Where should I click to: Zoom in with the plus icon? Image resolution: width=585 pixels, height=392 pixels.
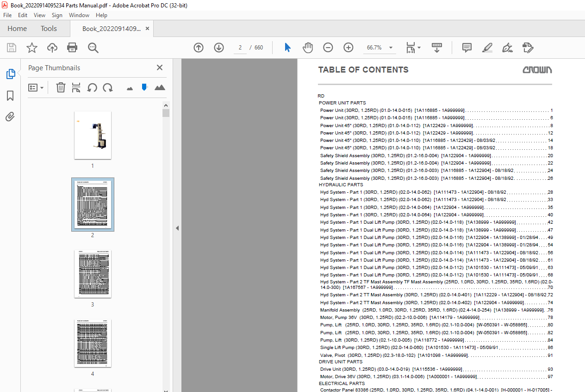pos(349,48)
